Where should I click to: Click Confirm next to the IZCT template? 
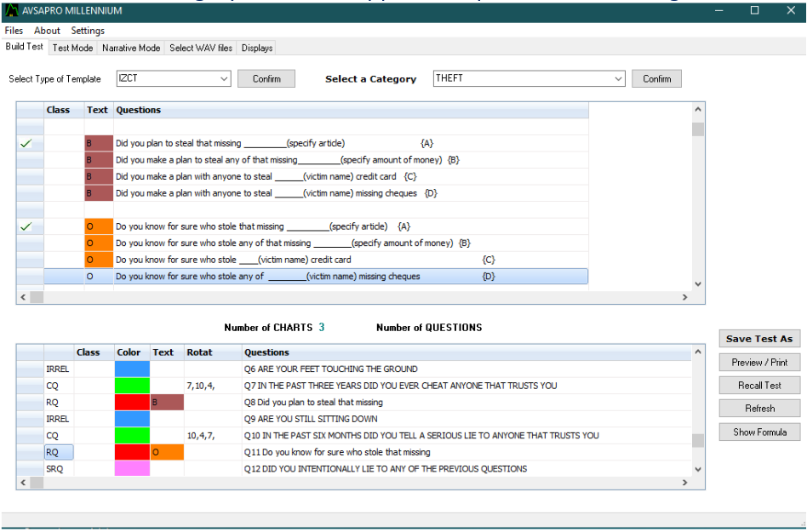tap(266, 79)
